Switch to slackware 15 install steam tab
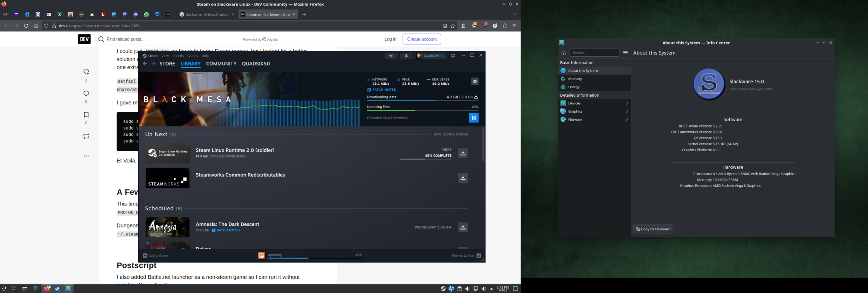The width and height of the screenshot is (868, 293). (x=207, y=15)
